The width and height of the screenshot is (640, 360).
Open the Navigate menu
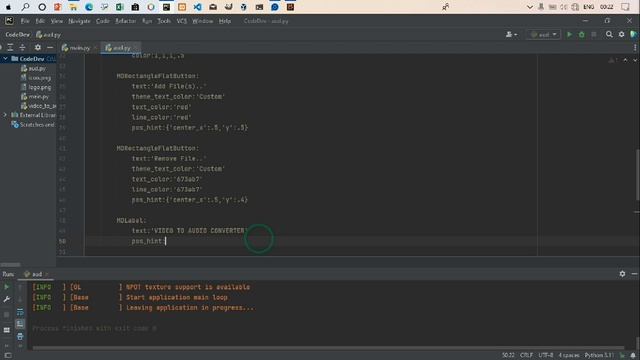click(x=79, y=21)
